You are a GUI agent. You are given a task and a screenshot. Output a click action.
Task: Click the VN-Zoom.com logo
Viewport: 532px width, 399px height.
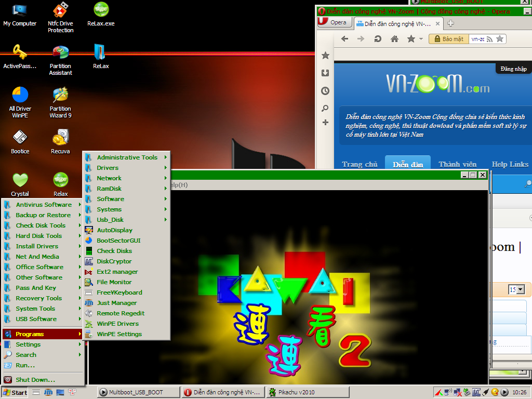click(438, 84)
